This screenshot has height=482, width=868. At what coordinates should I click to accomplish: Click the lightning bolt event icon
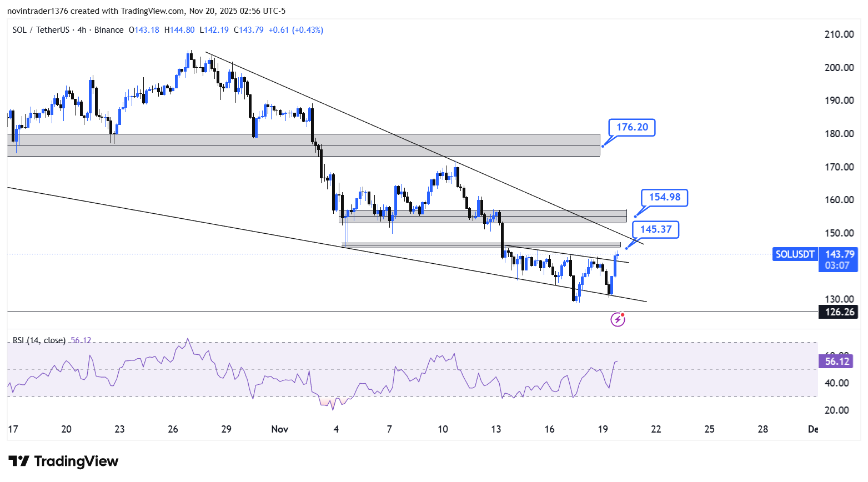click(618, 319)
